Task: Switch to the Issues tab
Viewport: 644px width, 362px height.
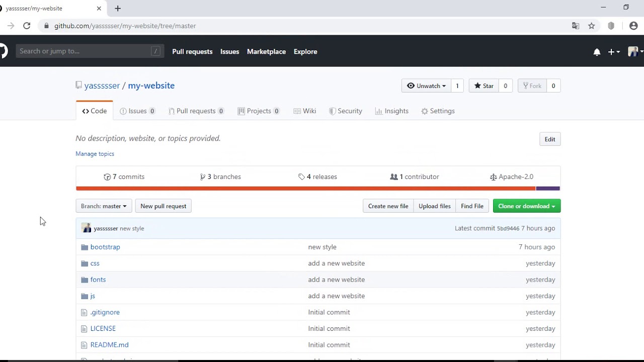Action: point(137,111)
